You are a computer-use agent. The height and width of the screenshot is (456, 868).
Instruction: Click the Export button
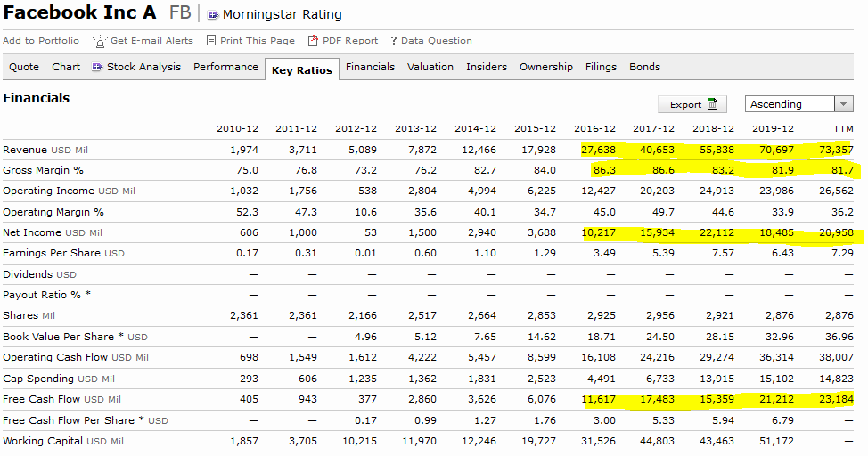tap(692, 104)
